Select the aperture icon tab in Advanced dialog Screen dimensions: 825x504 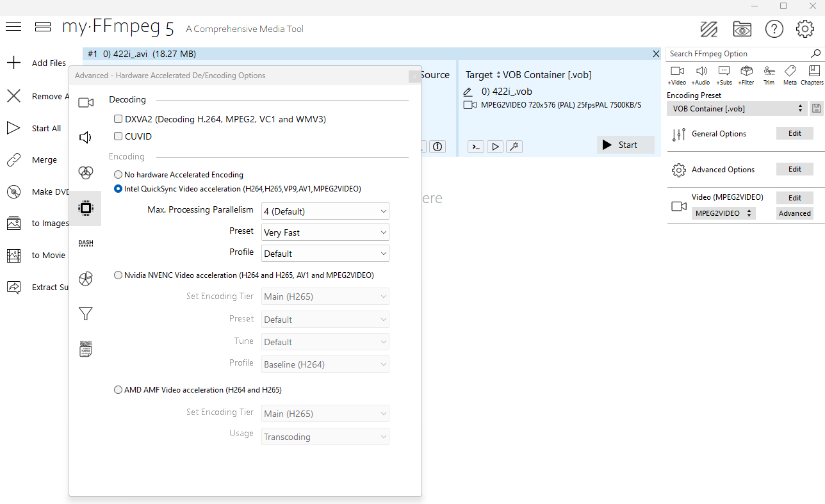(x=86, y=279)
